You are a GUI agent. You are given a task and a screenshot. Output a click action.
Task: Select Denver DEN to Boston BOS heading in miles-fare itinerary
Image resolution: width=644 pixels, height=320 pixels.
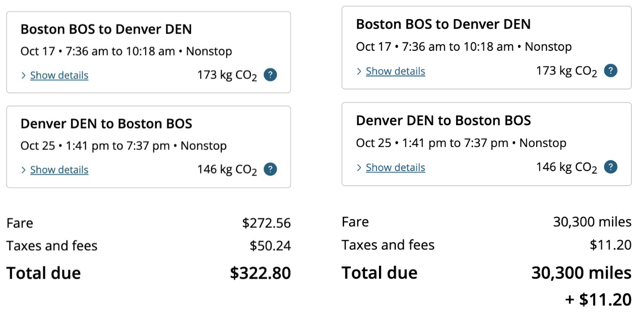point(443,121)
